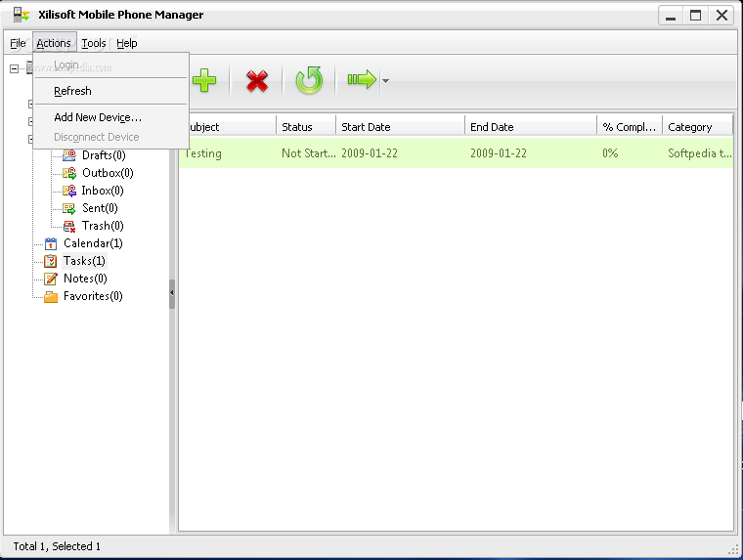Screen dimensions: 743x560
Task: Click the Not Start... status cell
Action: [x=309, y=153]
